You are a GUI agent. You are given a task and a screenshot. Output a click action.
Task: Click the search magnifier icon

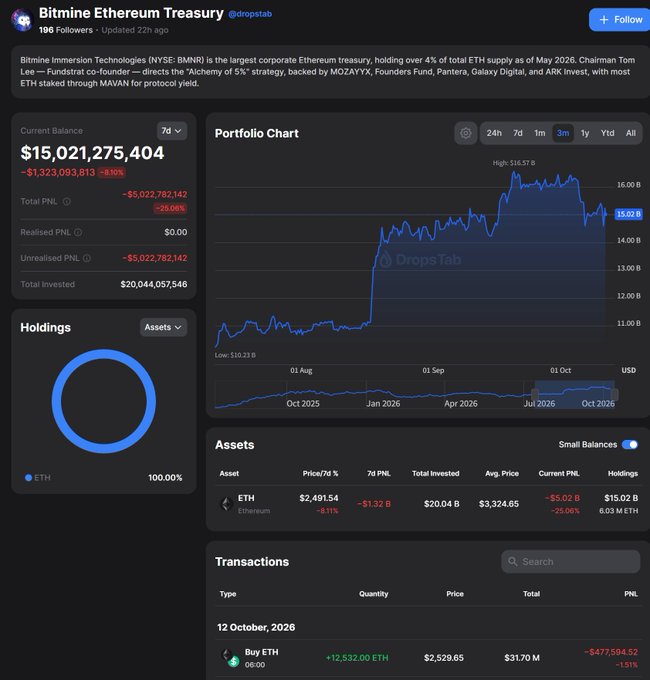pyautogui.click(x=513, y=562)
